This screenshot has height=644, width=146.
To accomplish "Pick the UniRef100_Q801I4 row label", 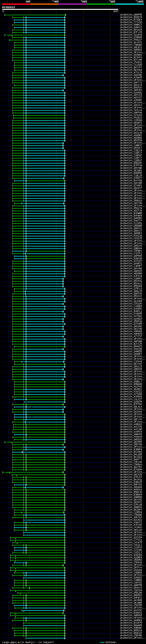I will coord(131,85).
